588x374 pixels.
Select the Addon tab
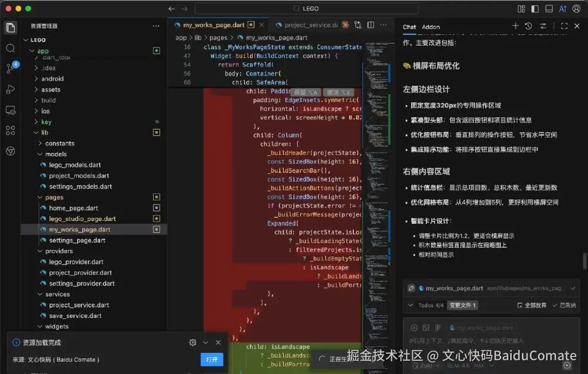431,27
